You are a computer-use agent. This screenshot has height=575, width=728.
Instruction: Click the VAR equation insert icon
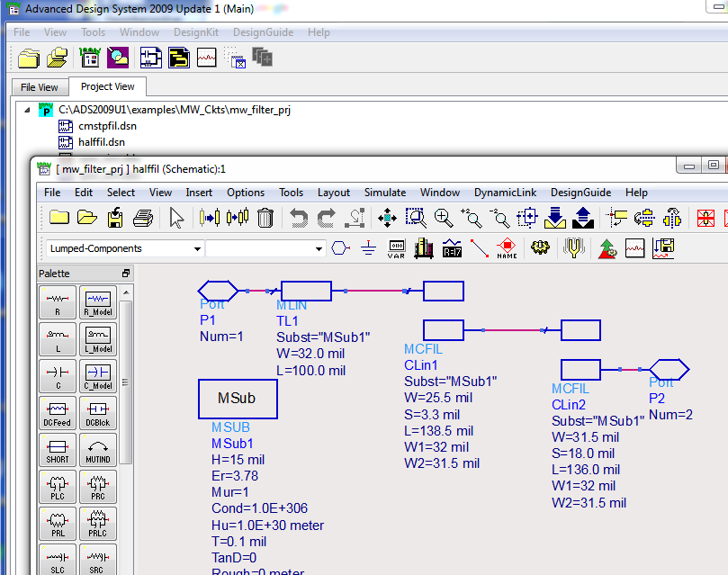[x=396, y=248]
